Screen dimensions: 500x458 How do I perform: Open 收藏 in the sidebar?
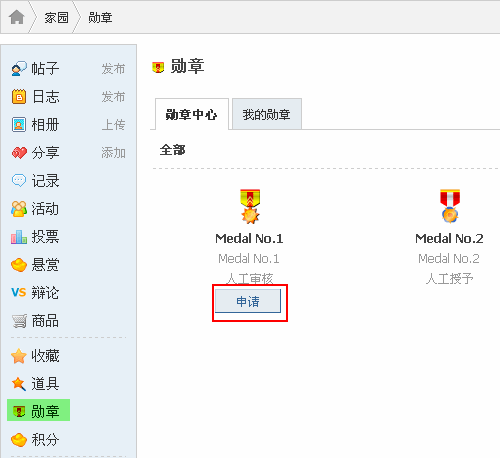45,356
